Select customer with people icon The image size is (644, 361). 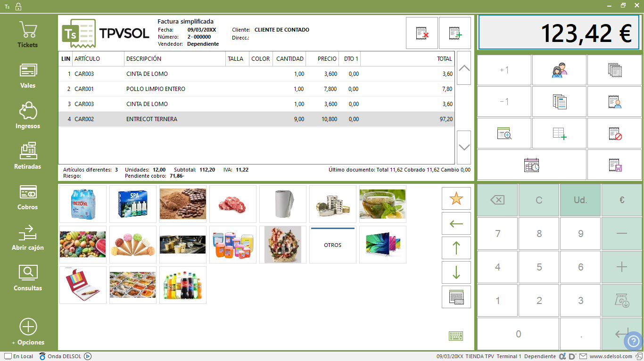[x=560, y=70]
